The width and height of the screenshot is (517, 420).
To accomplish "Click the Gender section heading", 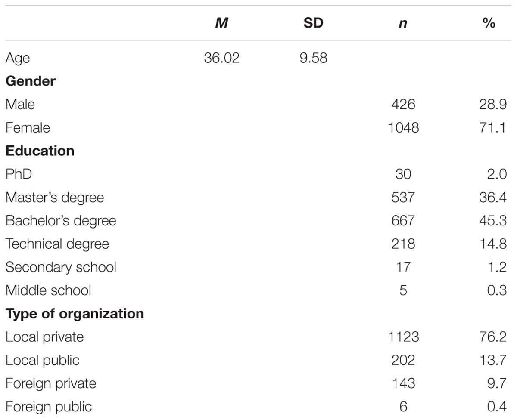I will [31, 81].
